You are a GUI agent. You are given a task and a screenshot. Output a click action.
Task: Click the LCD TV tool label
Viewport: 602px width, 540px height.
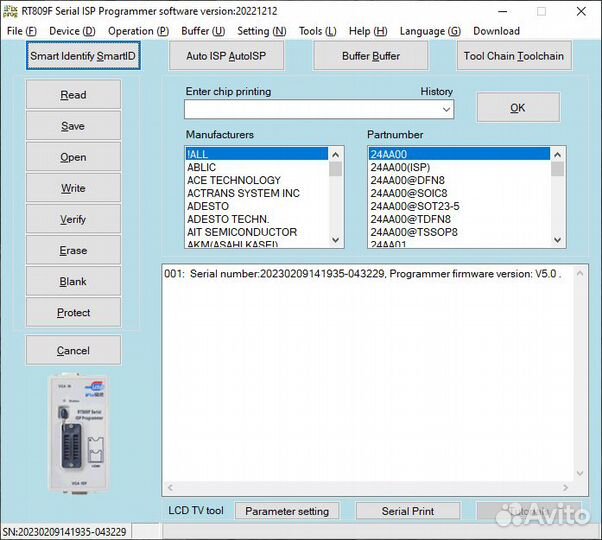pyautogui.click(x=196, y=510)
